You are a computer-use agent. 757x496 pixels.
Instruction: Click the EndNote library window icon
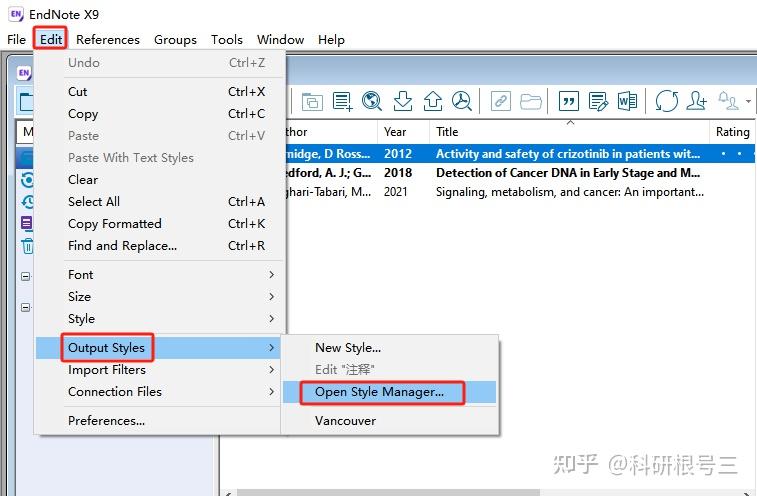point(24,73)
